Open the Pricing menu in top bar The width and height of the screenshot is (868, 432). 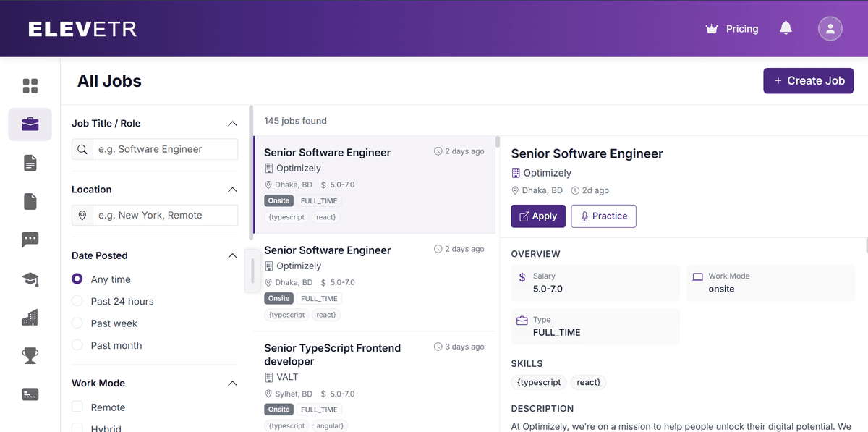(x=732, y=28)
